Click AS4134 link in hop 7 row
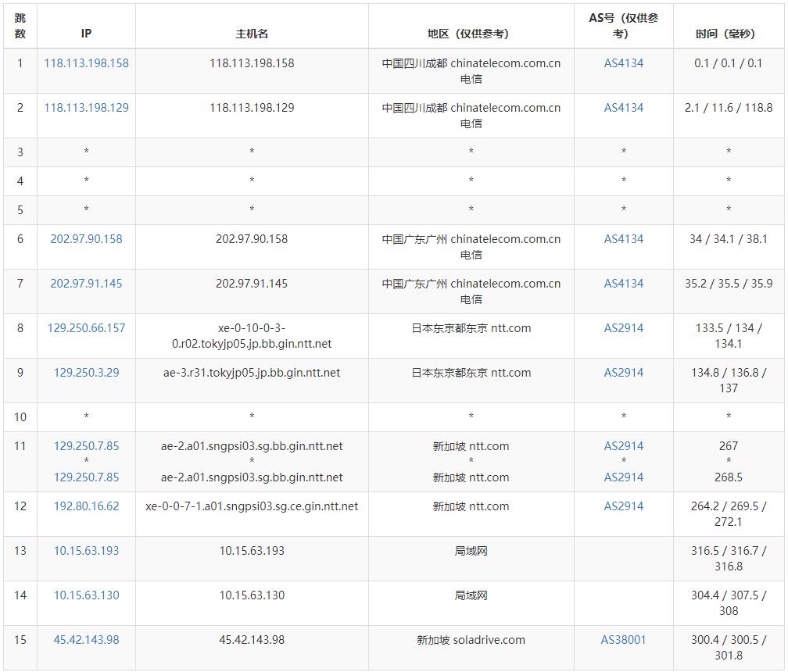 [x=624, y=284]
